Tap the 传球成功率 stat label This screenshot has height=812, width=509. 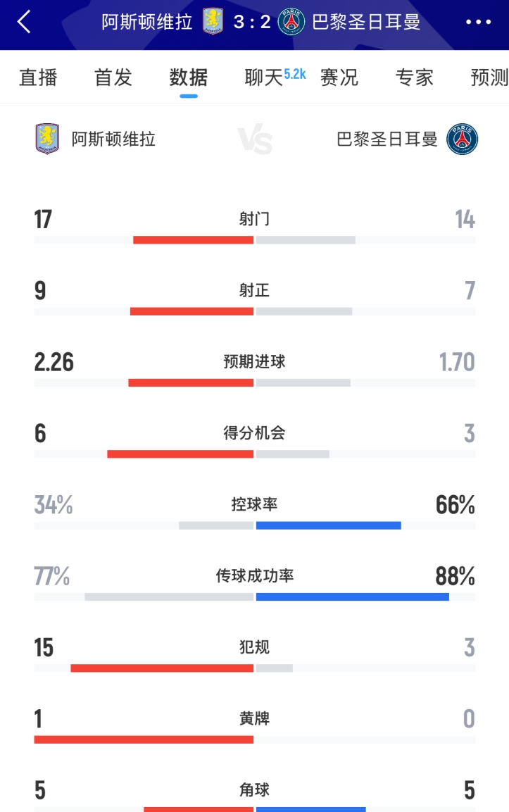(x=254, y=576)
